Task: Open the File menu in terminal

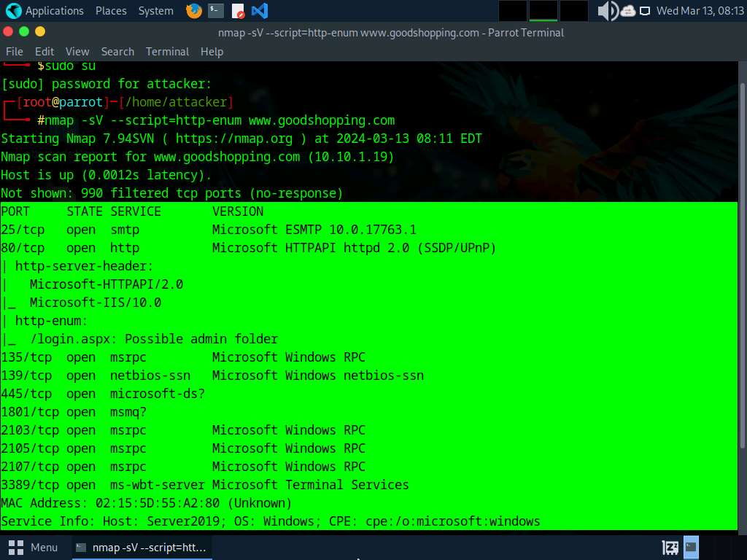Action: [15, 52]
